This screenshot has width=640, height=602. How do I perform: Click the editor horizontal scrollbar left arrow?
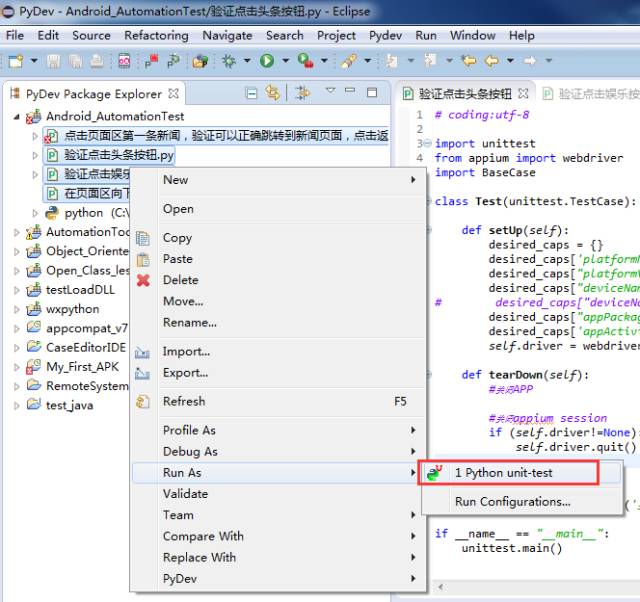point(440,587)
